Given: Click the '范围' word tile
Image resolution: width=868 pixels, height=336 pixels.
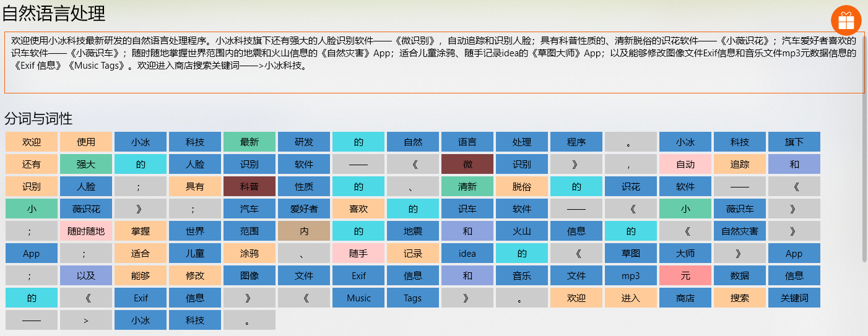Looking at the screenshot, I should 250,231.
